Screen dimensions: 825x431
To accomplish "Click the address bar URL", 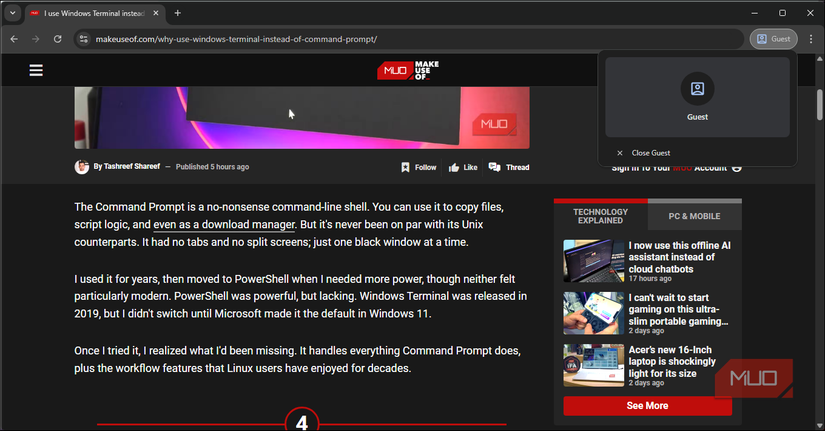I will [x=236, y=39].
